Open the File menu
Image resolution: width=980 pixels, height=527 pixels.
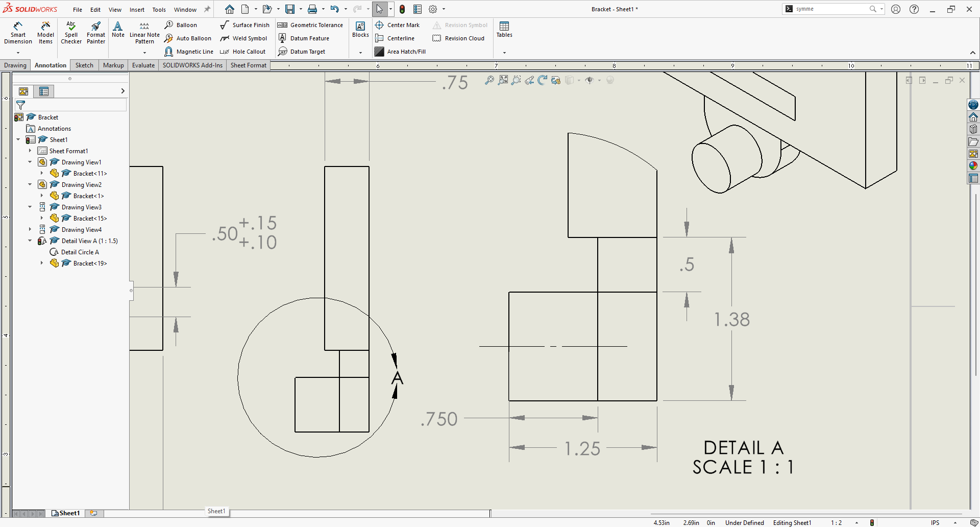pyautogui.click(x=78, y=10)
